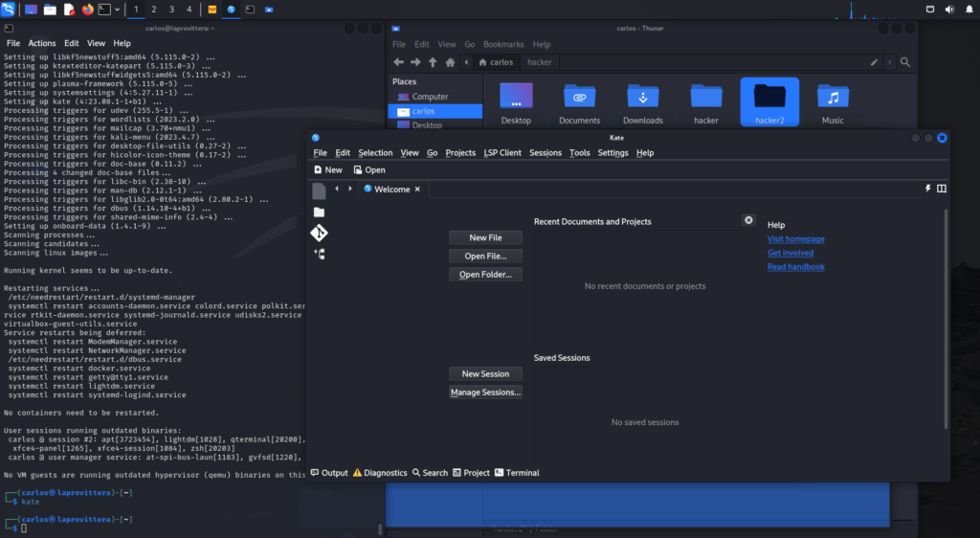Launch the text editor from top panel

point(69,10)
